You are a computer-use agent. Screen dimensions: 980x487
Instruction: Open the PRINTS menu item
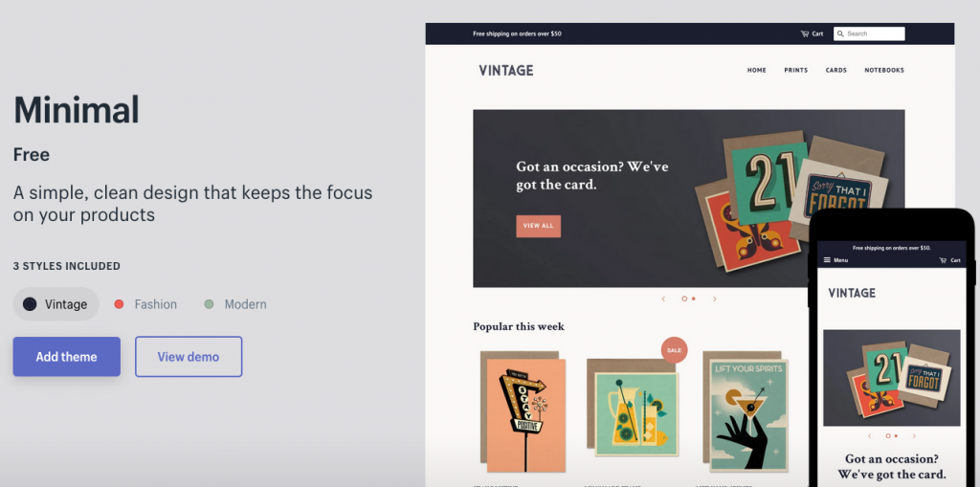point(795,70)
